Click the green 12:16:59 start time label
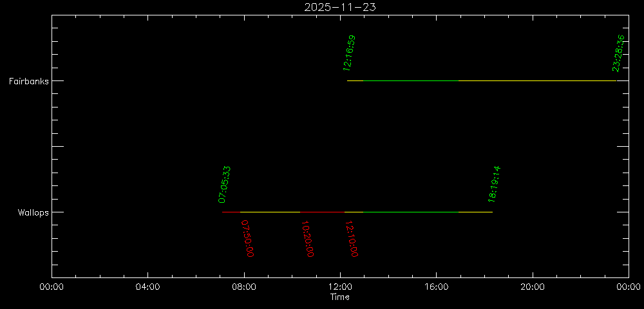644x309 pixels. [x=350, y=53]
